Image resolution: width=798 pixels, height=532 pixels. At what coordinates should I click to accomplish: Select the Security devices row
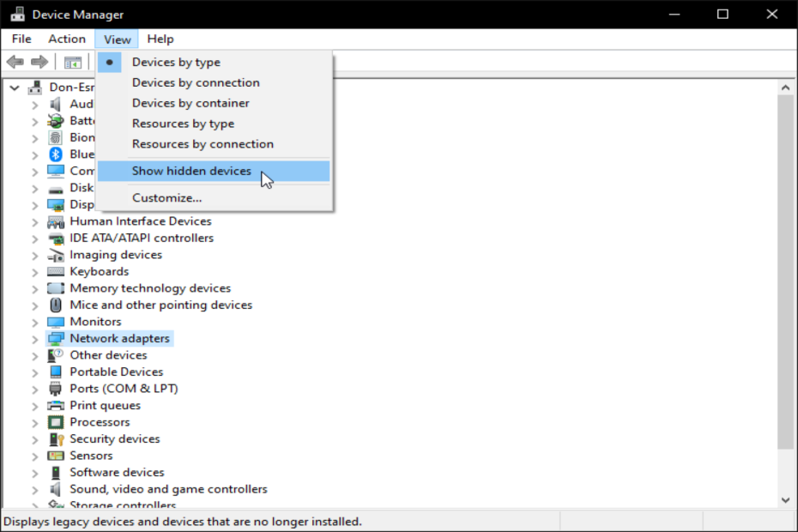coord(114,438)
